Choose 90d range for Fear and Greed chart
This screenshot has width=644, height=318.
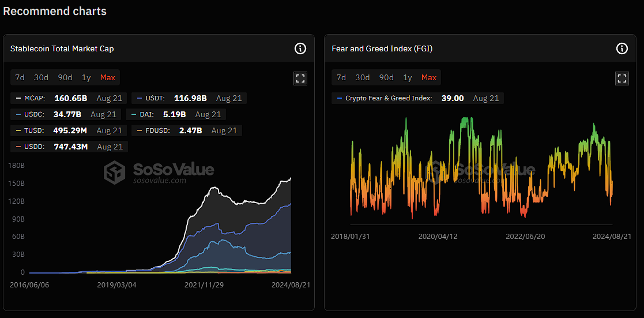[x=386, y=77]
